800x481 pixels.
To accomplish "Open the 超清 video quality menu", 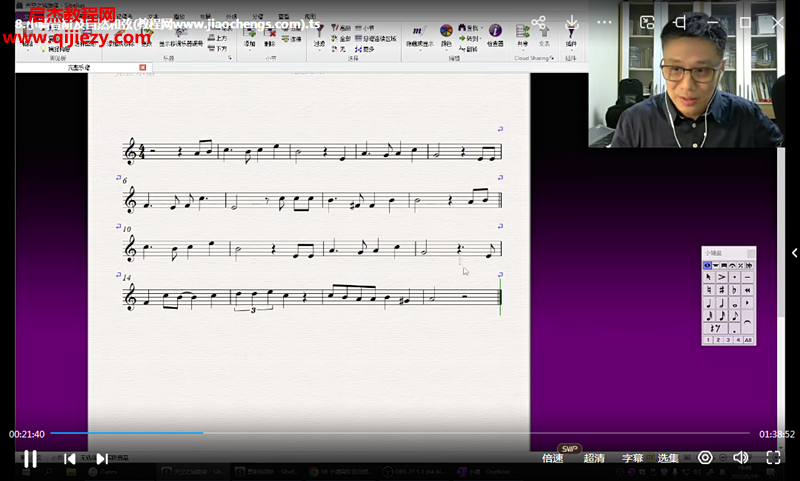I will tap(594, 458).
